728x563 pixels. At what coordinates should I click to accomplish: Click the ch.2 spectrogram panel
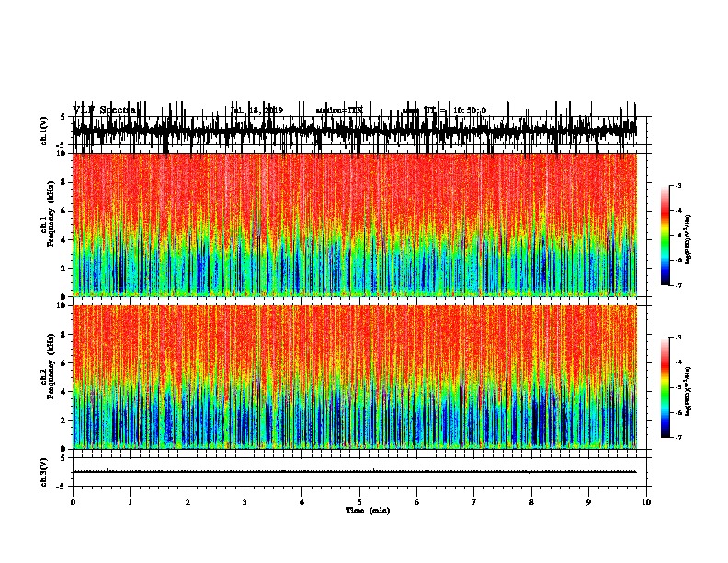pyautogui.click(x=355, y=377)
